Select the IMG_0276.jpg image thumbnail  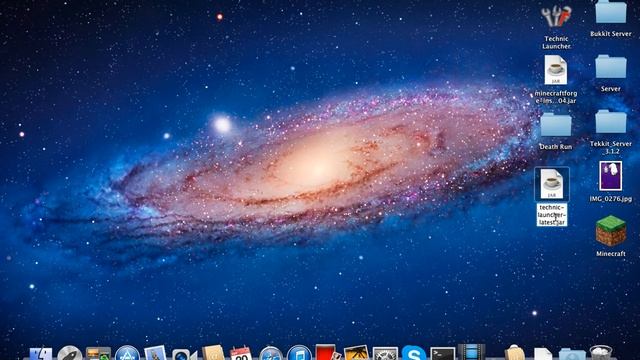(611, 176)
